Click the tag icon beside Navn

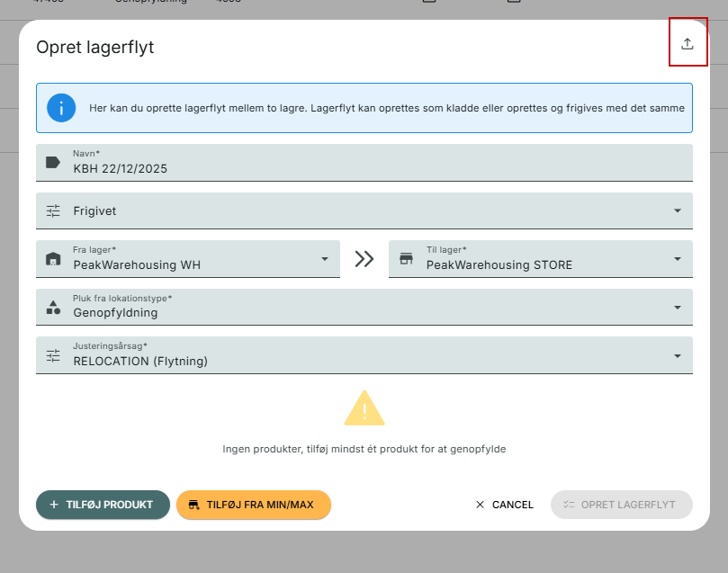[53, 163]
